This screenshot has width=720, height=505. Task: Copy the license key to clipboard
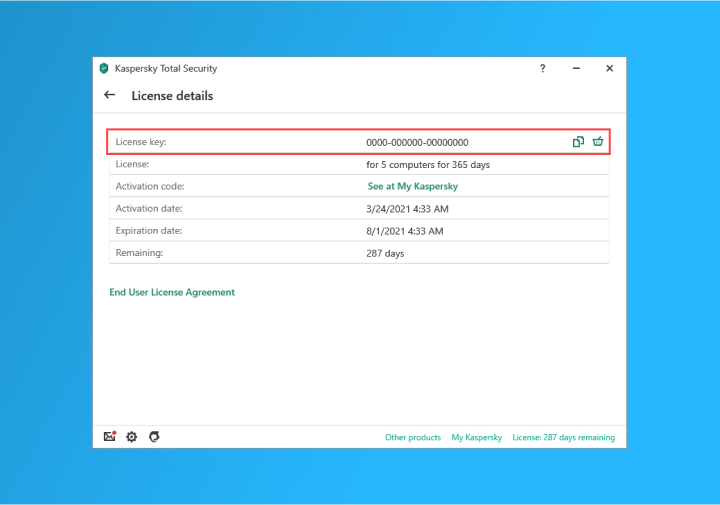point(578,142)
